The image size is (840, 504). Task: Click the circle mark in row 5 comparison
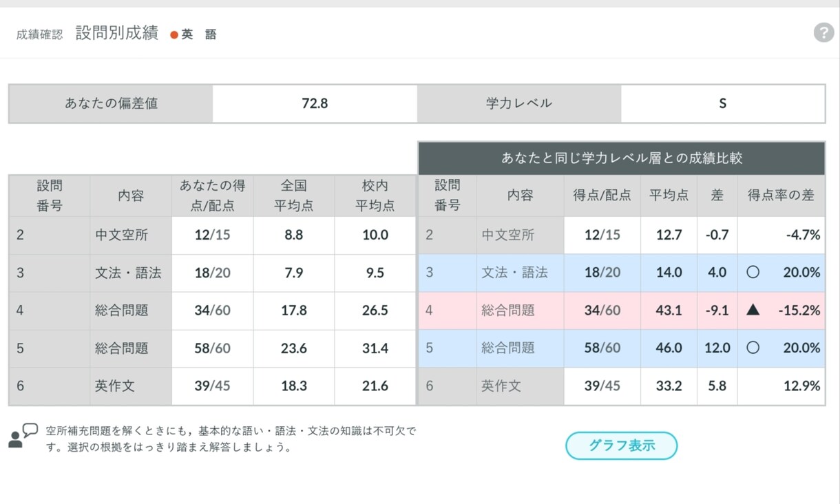coord(753,348)
